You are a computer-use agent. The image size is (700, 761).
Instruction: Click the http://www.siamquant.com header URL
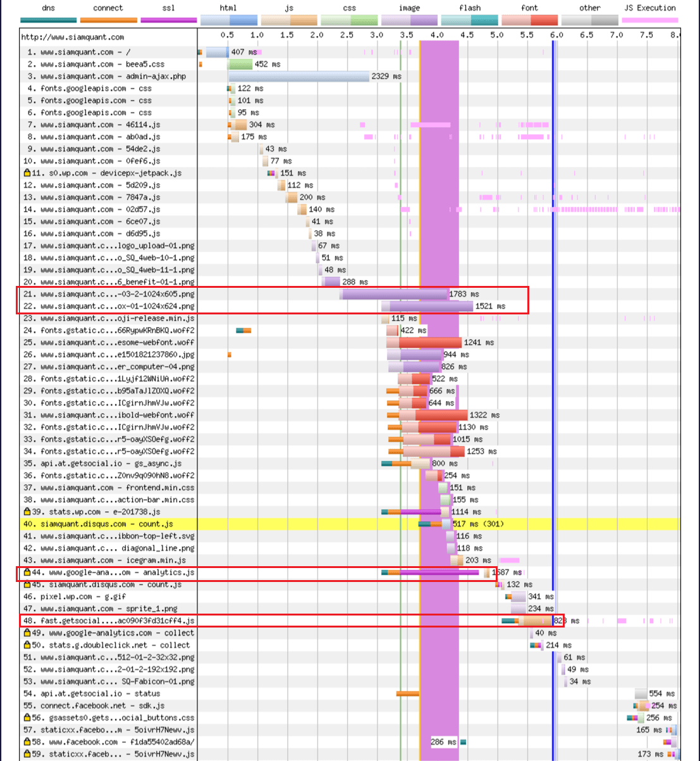click(x=73, y=37)
